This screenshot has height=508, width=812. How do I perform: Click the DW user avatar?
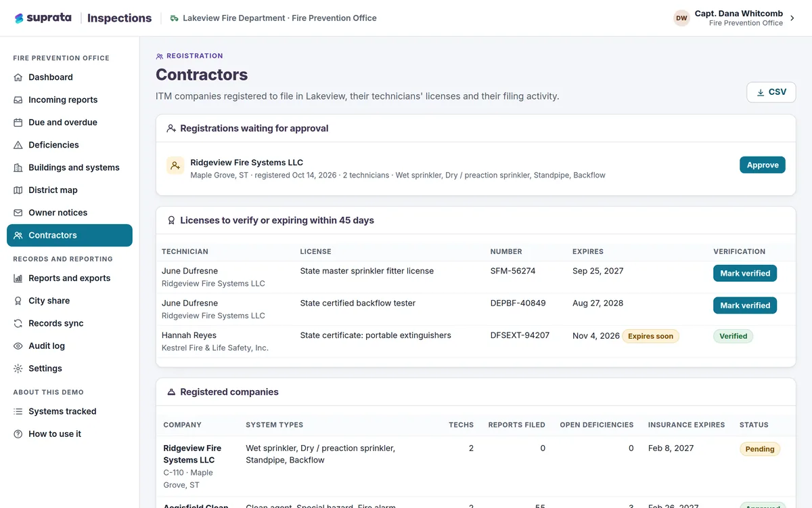point(681,18)
